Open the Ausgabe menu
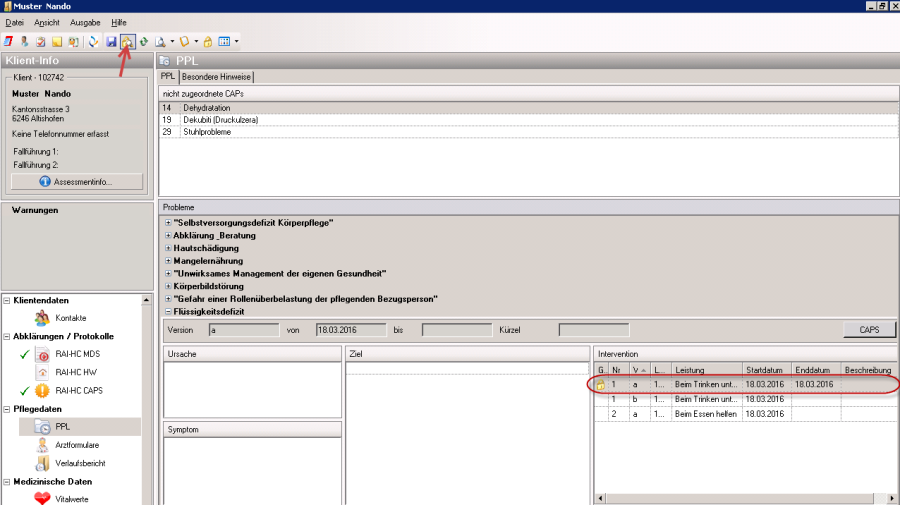Image resolution: width=900 pixels, height=505 pixels. pos(84,22)
